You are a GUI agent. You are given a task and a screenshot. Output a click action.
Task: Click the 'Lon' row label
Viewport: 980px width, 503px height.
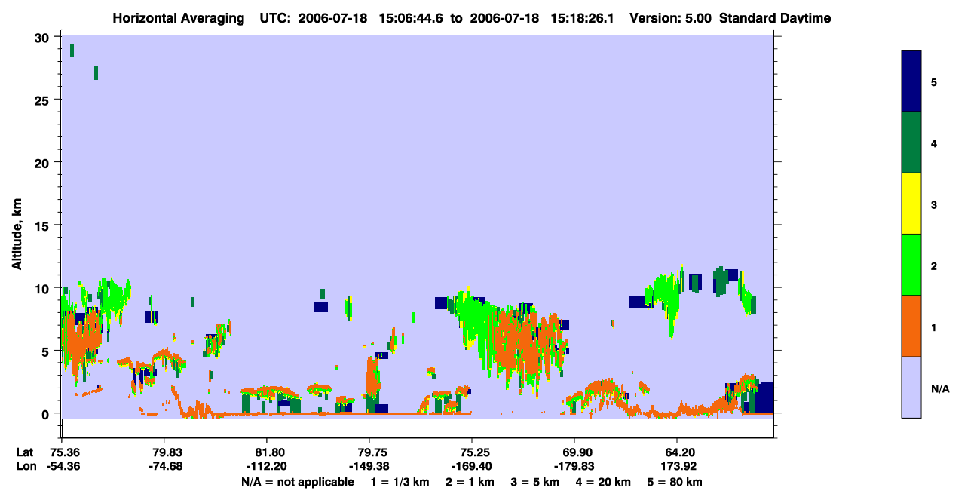25,467
